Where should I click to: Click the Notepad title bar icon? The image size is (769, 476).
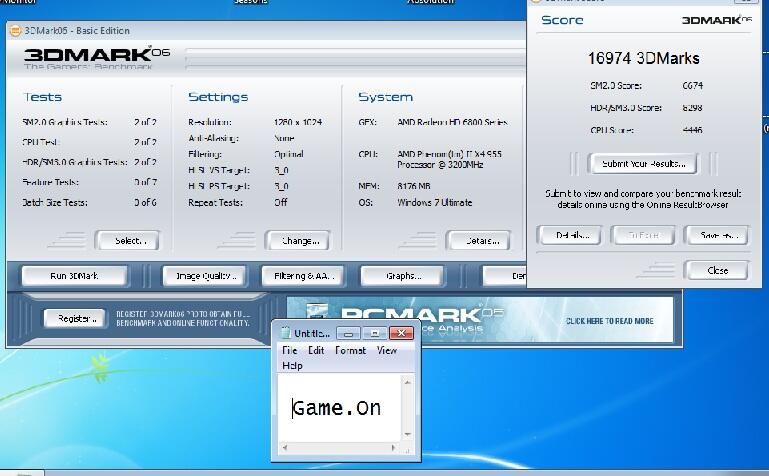pyautogui.click(x=285, y=333)
